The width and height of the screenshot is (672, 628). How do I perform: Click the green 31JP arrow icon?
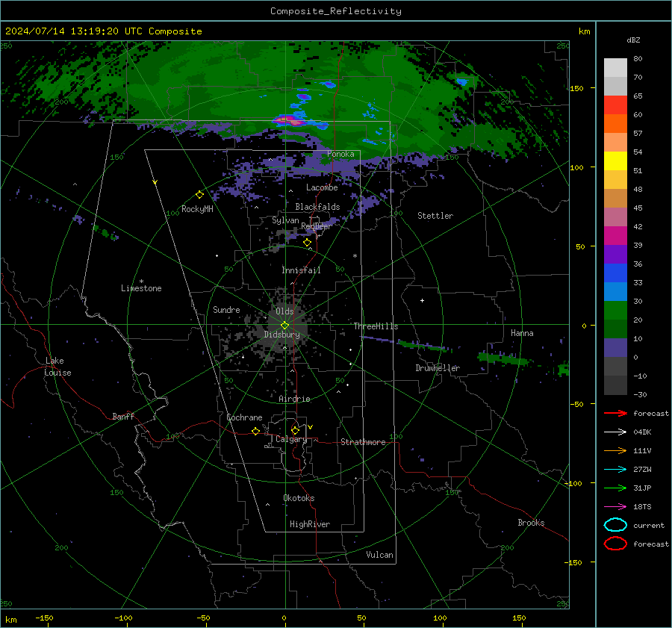click(615, 488)
